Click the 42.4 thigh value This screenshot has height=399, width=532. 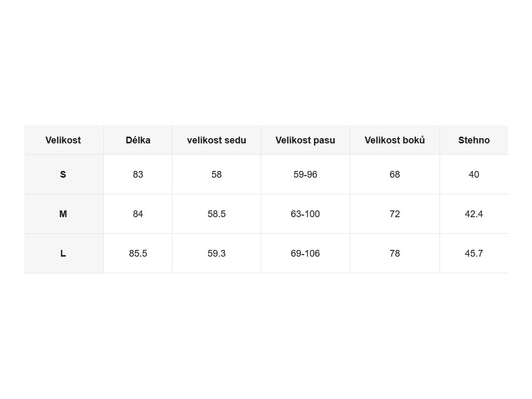(474, 214)
